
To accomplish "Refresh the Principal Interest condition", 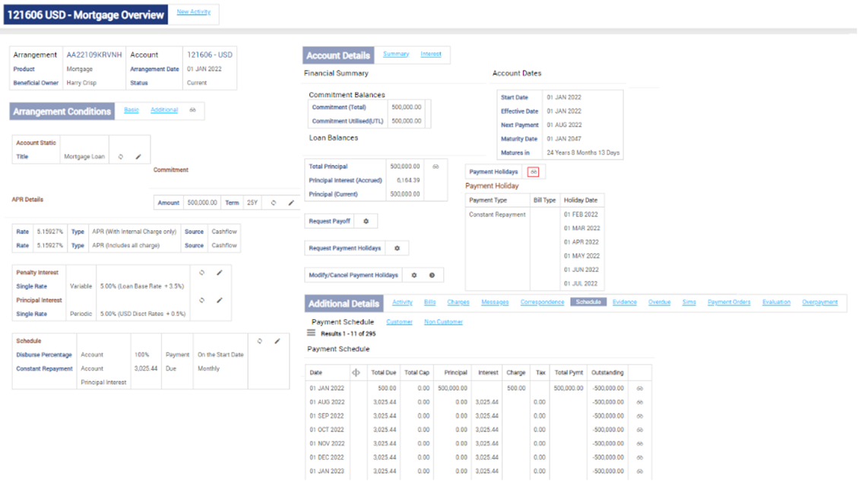I will pyautogui.click(x=202, y=300).
